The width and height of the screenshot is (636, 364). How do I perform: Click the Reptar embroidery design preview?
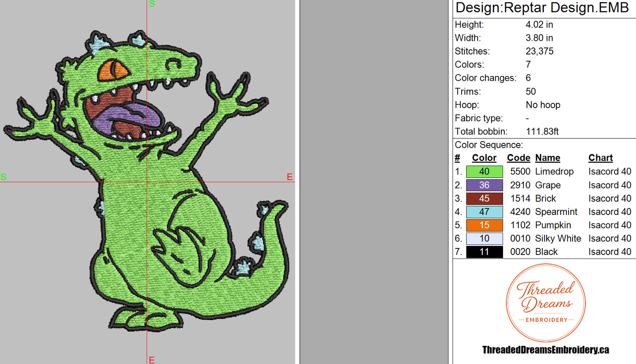tap(146, 180)
